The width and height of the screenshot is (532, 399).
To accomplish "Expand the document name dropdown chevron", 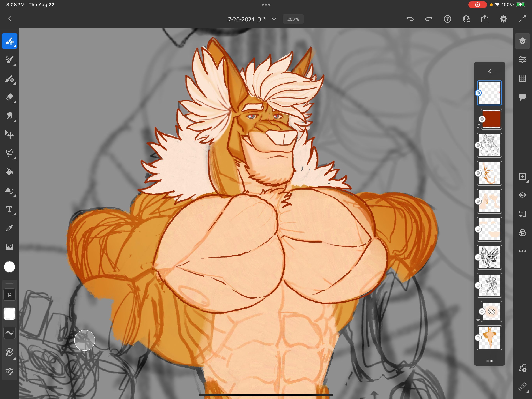I will point(274,19).
